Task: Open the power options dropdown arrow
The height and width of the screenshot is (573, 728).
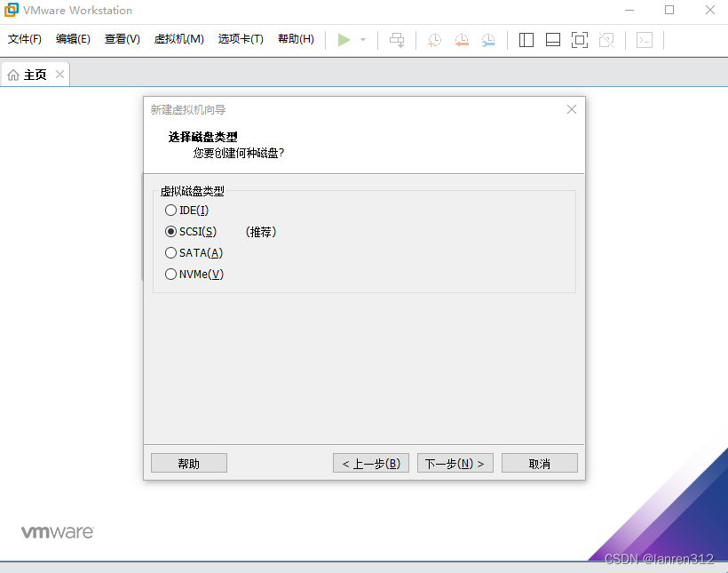Action: (362, 40)
